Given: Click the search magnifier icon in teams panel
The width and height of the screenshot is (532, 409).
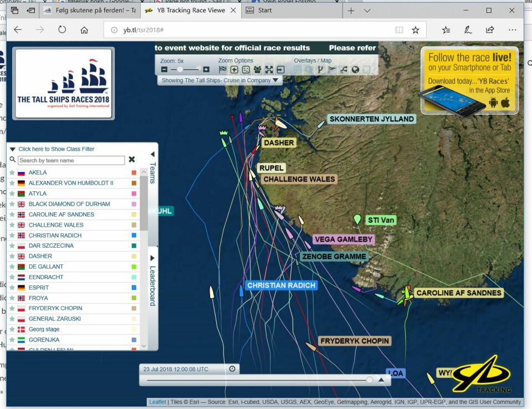Looking at the screenshot, I should [x=13, y=160].
